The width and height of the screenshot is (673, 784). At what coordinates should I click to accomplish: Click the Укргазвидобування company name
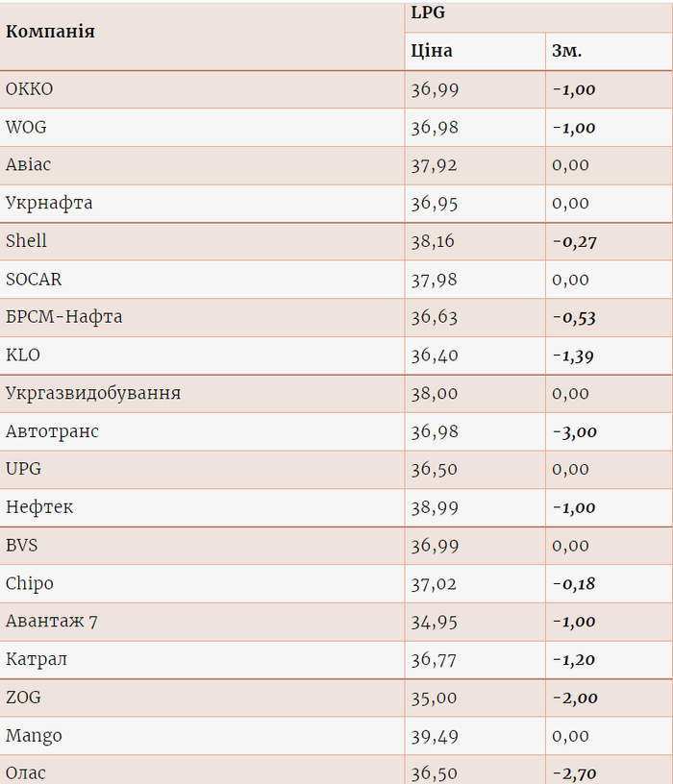[x=93, y=393]
